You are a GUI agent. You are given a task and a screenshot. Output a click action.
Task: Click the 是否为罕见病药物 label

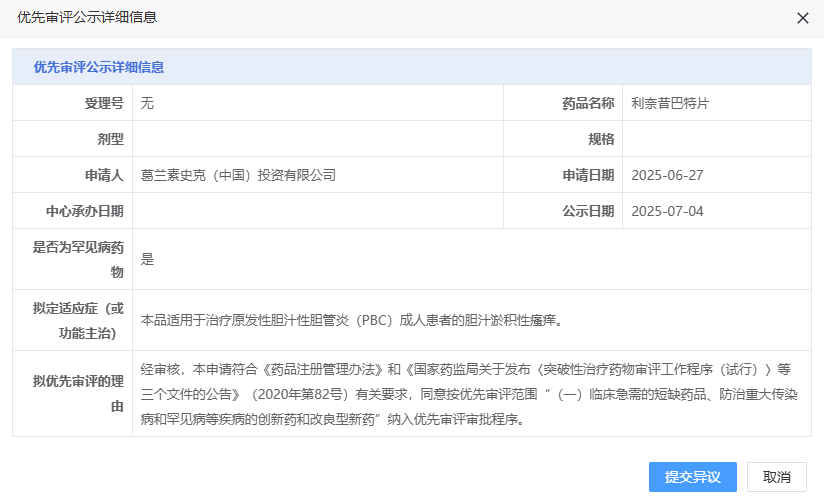coord(78,259)
